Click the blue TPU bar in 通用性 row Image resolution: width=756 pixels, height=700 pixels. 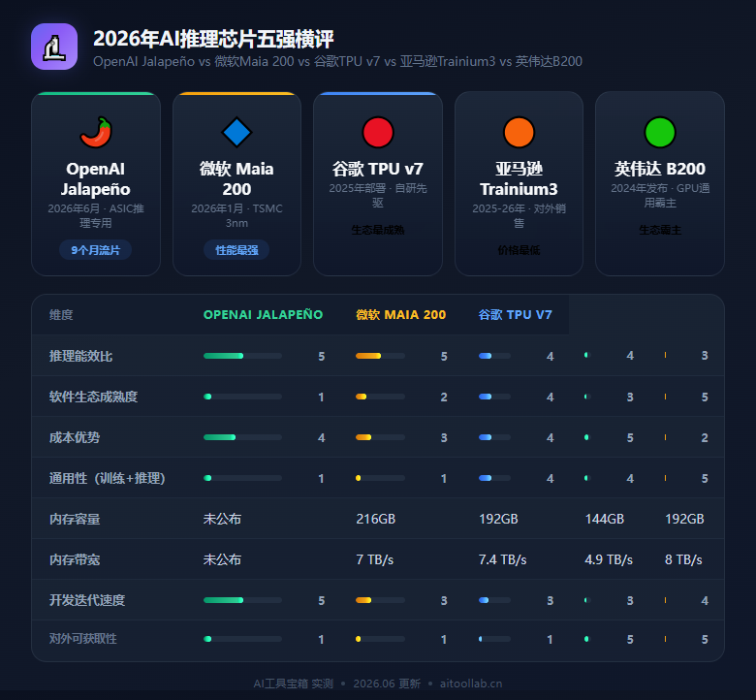coord(485,478)
